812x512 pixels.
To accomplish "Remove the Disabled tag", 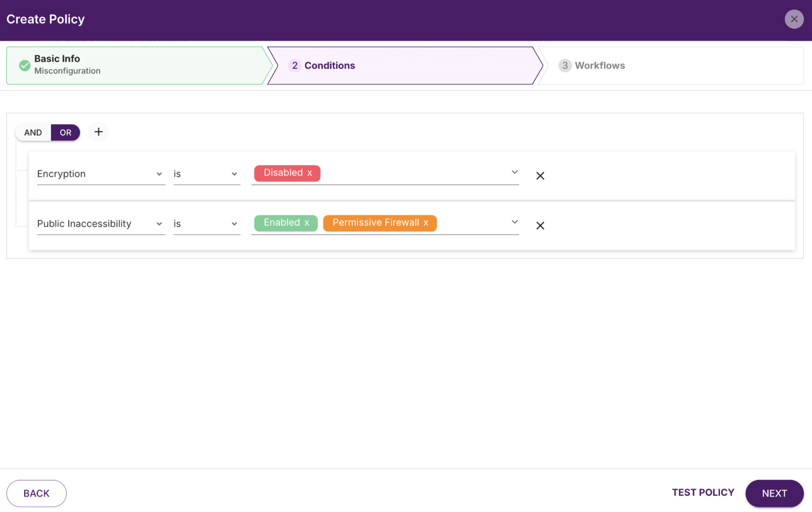I will [x=310, y=173].
